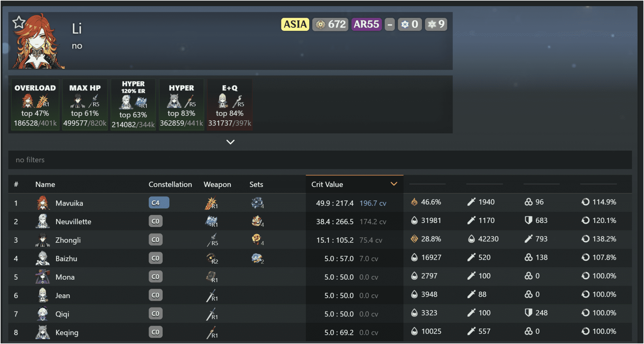Click the Jean row name
Screen dimensions: 644x344
pos(63,295)
